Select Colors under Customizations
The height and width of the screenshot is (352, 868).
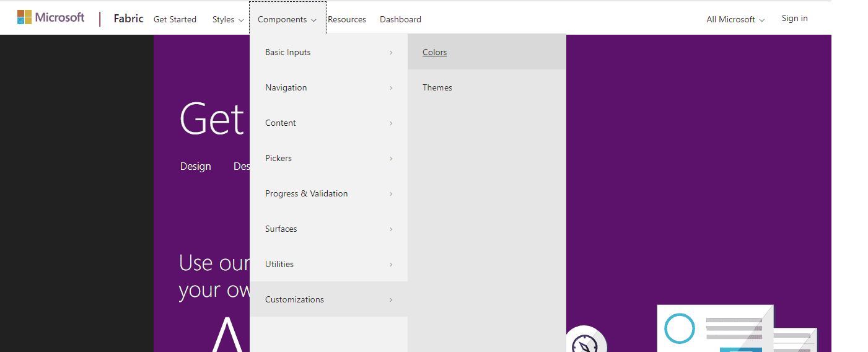click(x=435, y=52)
